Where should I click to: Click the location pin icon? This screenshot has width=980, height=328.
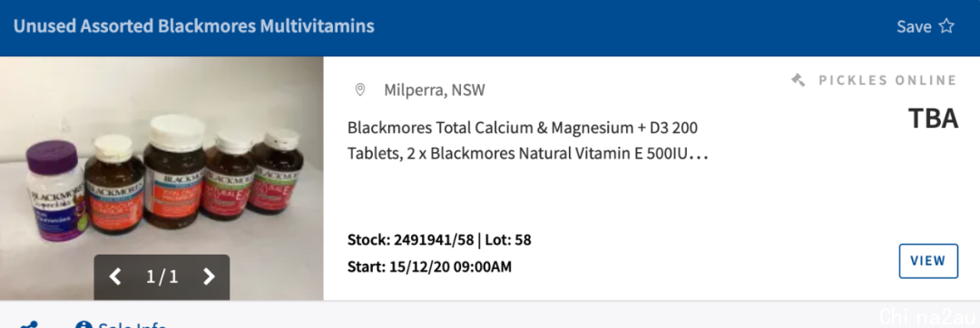click(x=360, y=90)
